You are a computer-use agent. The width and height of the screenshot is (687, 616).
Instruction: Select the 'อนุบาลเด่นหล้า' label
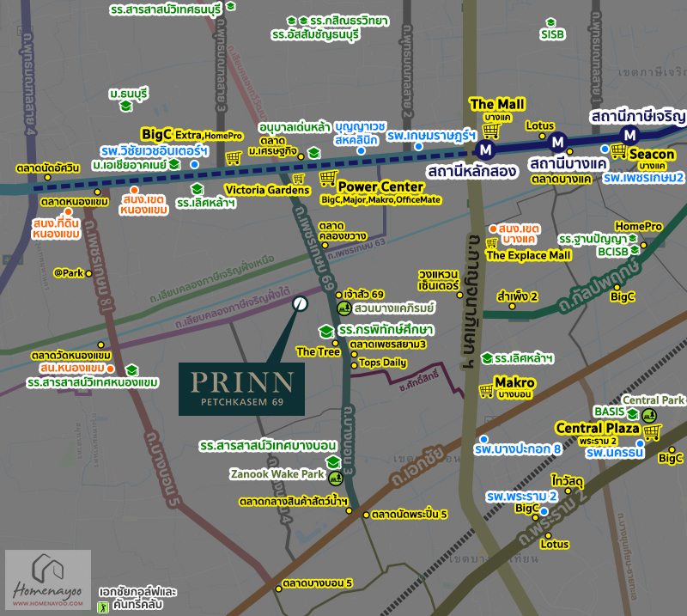click(x=295, y=128)
